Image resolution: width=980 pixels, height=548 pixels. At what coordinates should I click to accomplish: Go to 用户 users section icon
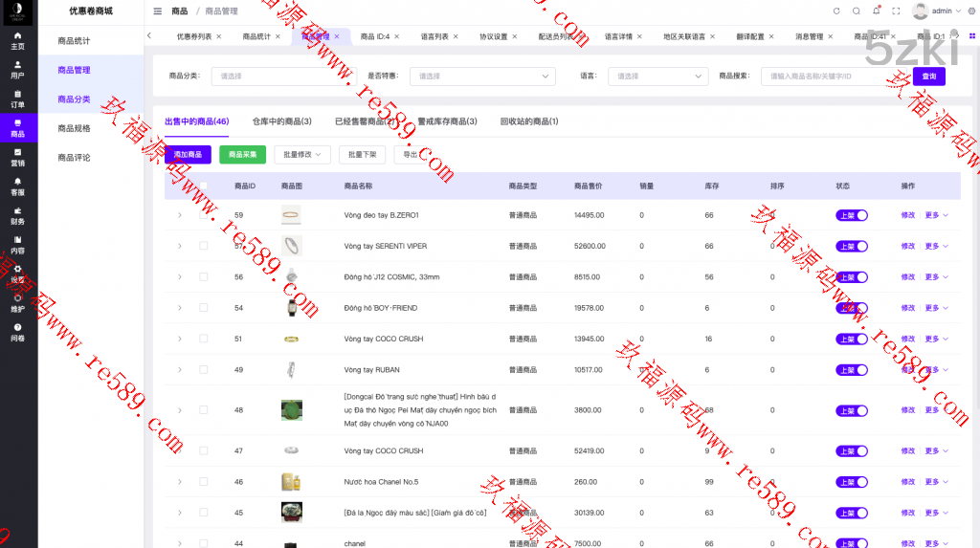[18, 69]
